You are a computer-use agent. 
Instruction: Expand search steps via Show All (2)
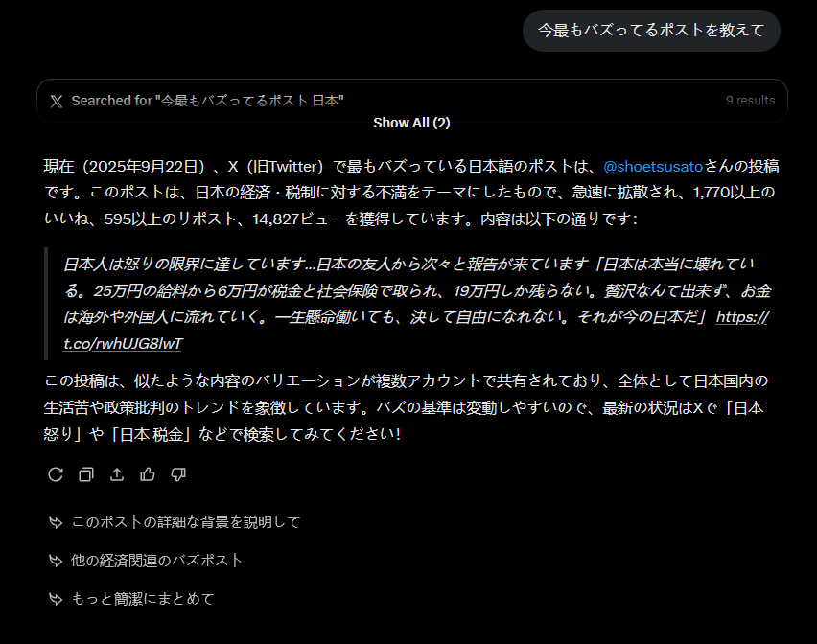[x=411, y=123]
